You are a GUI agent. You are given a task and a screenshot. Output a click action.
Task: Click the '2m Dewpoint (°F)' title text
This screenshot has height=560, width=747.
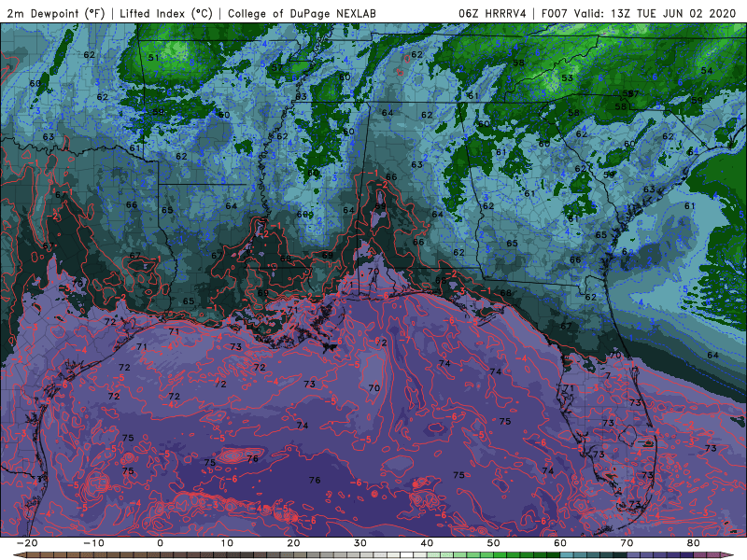(55, 13)
